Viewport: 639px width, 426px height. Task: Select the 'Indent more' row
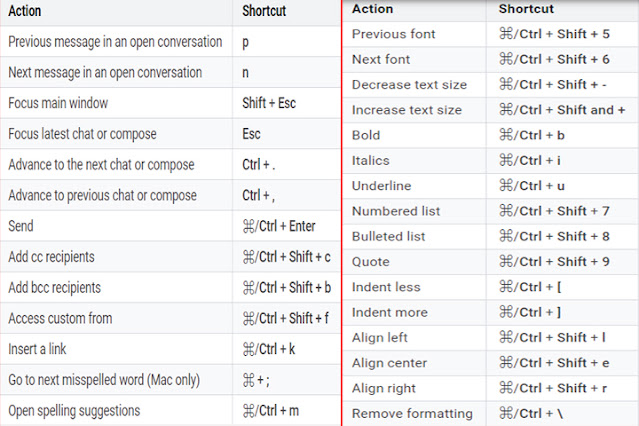490,312
